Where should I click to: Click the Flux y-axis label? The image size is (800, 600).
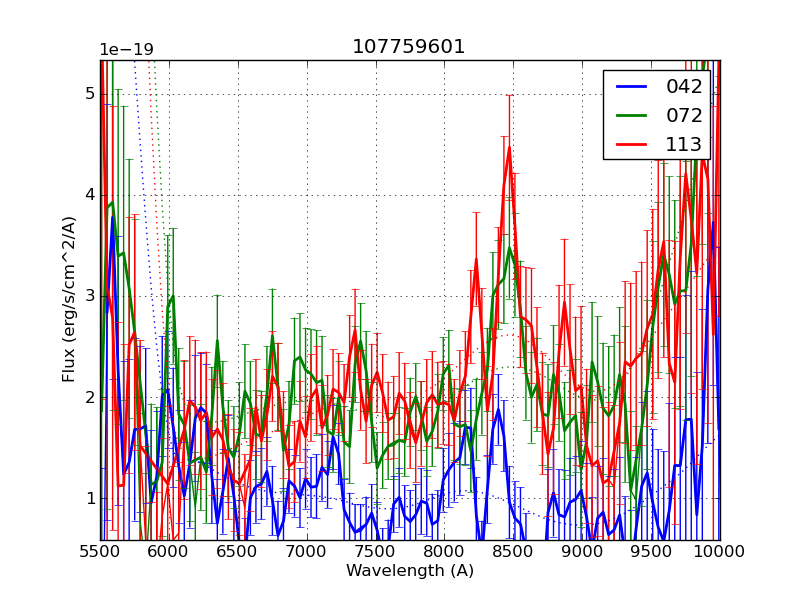coord(69,300)
